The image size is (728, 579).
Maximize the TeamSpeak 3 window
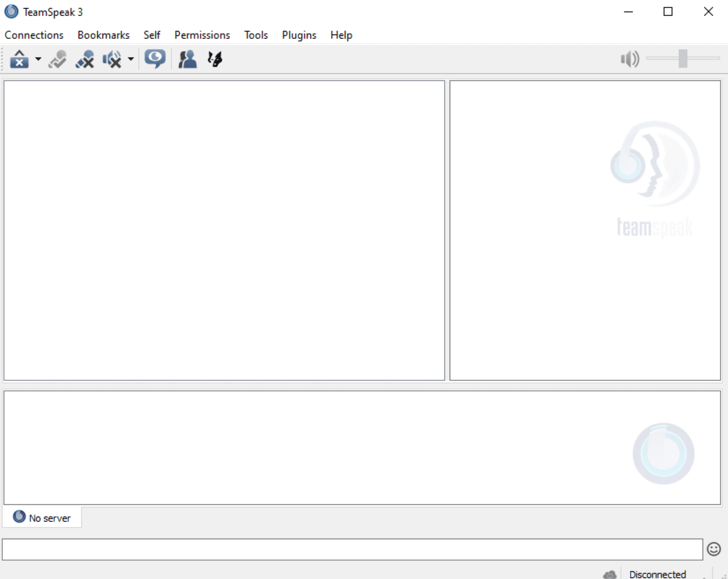[668, 12]
